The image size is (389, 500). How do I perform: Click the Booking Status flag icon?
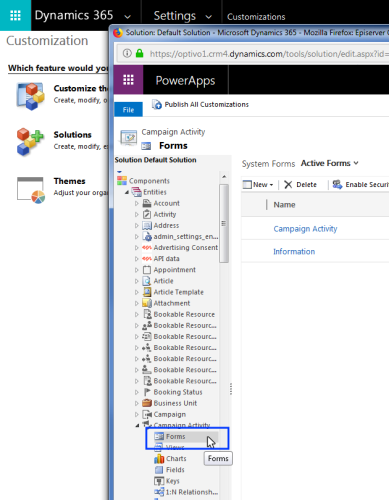click(x=147, y=392)
